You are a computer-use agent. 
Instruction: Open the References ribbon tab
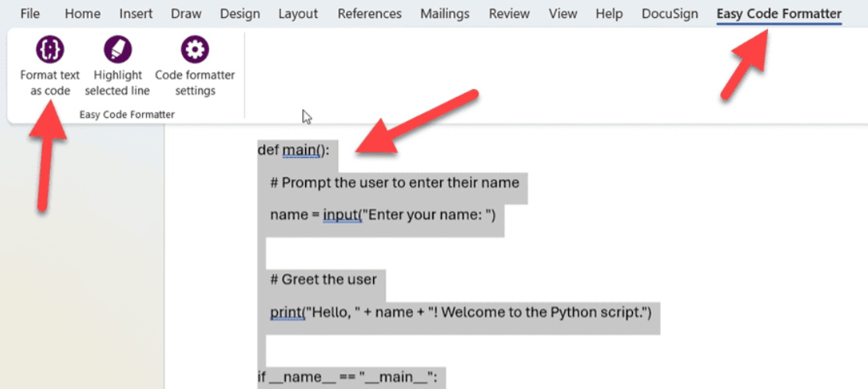[369, 14]
